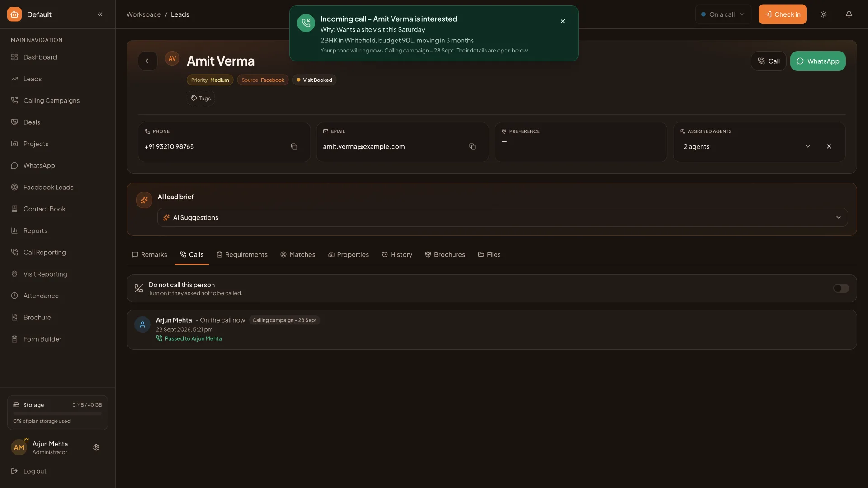Open Calling Campaigns in sidebar
The width and height of the screenshot is (868, 488).
click(x=52, y=100)
